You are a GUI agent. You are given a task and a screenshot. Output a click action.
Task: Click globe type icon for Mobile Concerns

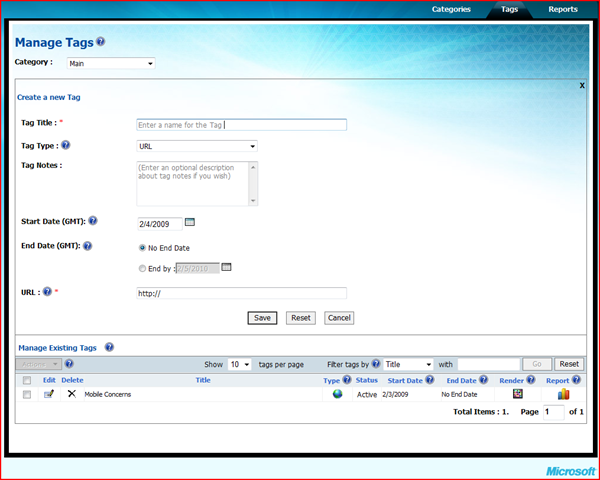[x=338, y=394]
